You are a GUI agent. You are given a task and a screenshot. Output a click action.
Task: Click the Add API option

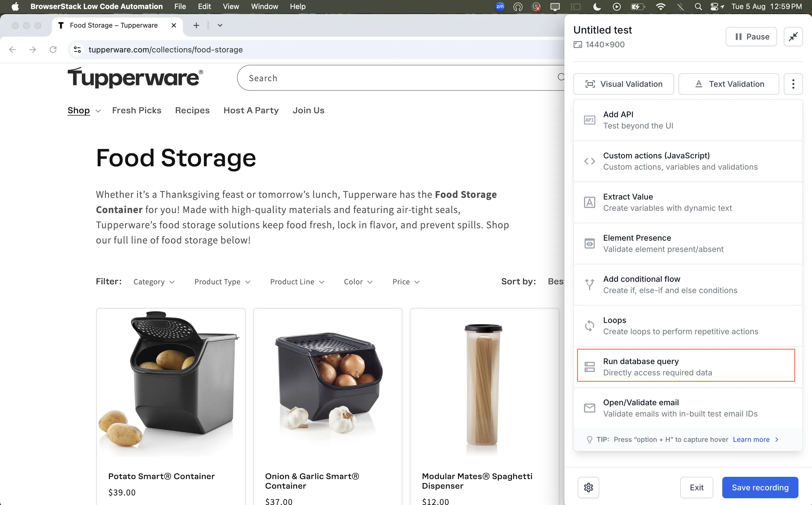click(x=687, y=120)
